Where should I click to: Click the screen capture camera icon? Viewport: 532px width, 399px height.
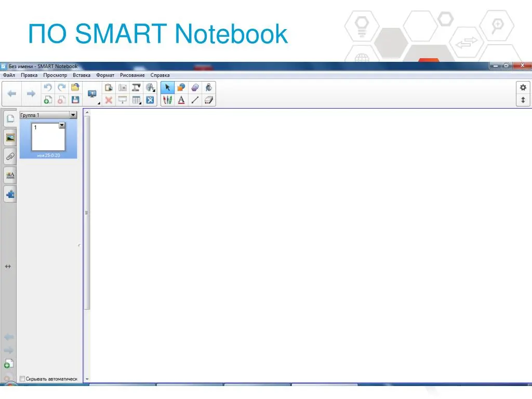[123, 87]
